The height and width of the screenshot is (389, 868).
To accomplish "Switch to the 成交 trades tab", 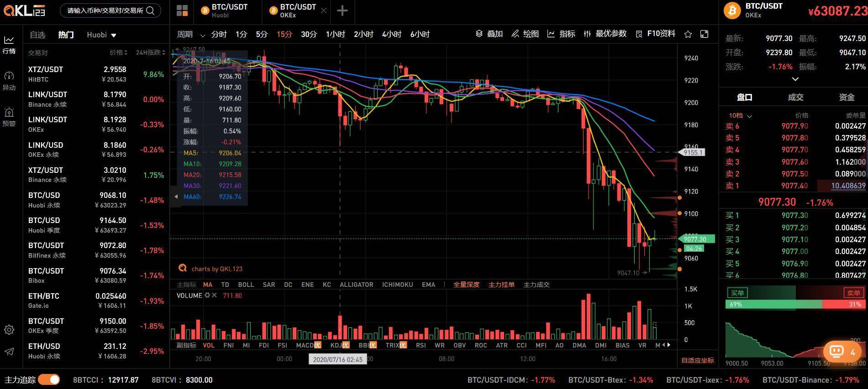I will pos(795,97).
